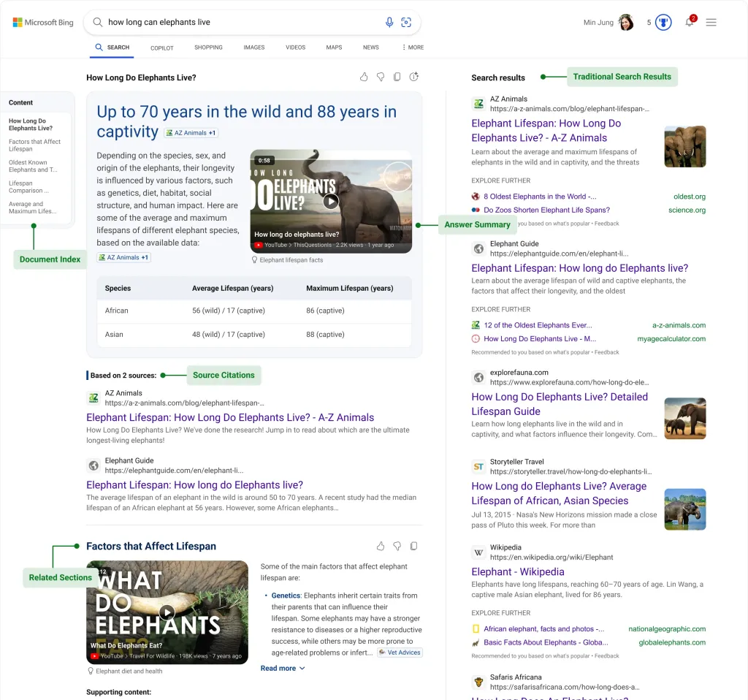The image size is (748, 700).
Task: Play the How long do elephants live video
Action: (x=331, y=202)
